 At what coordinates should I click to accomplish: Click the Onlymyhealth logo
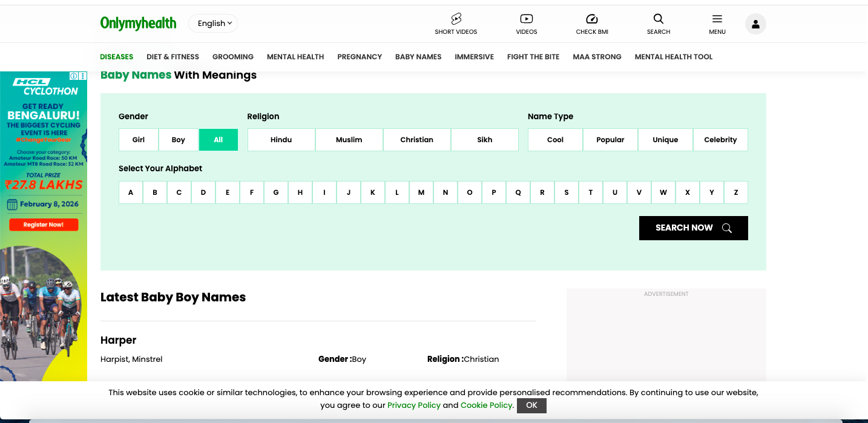pyautogui.click(x=138, y=24)
